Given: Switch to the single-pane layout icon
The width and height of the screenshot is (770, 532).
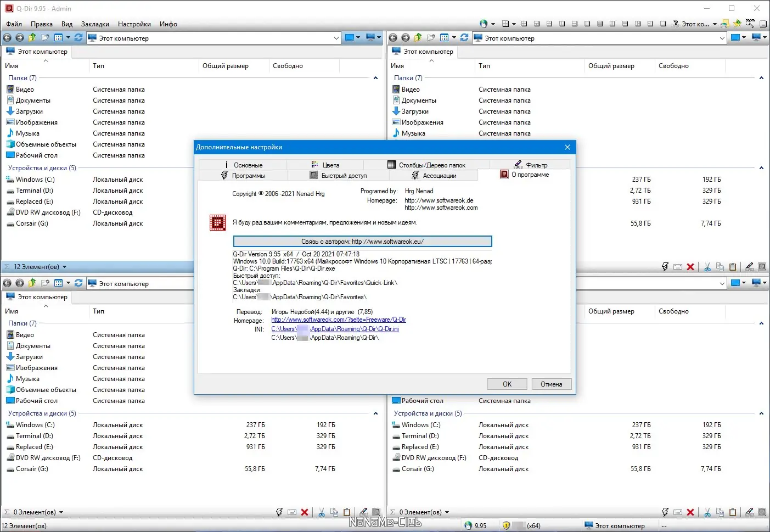Looking at the screenshot, I should tap(663, 24).
